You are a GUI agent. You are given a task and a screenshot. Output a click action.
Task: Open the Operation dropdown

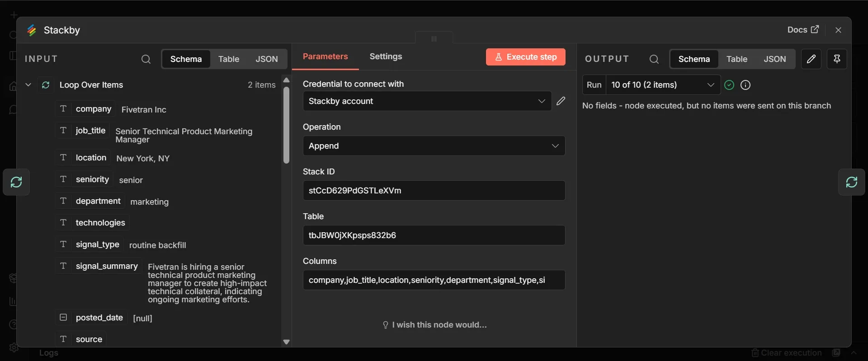coord(434,146)
